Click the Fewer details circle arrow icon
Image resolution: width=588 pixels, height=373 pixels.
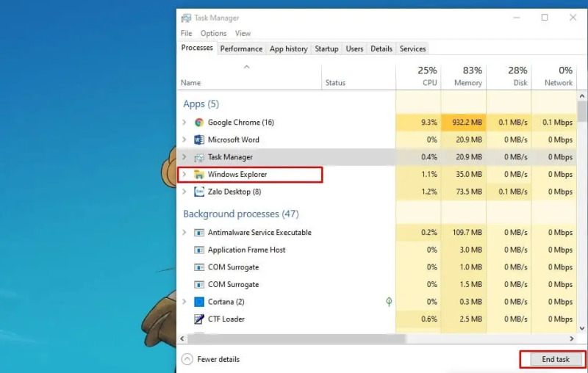(x=187, y=359)
